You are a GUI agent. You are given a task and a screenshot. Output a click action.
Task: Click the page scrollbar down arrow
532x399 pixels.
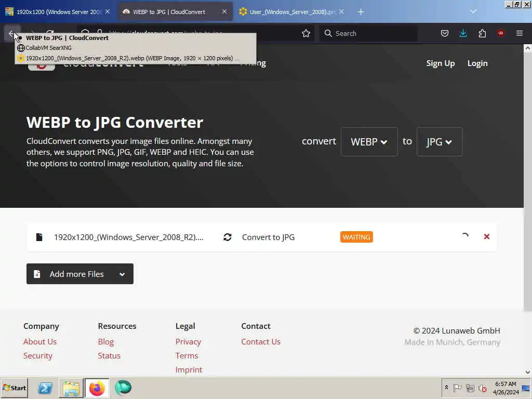pos(528,372)
